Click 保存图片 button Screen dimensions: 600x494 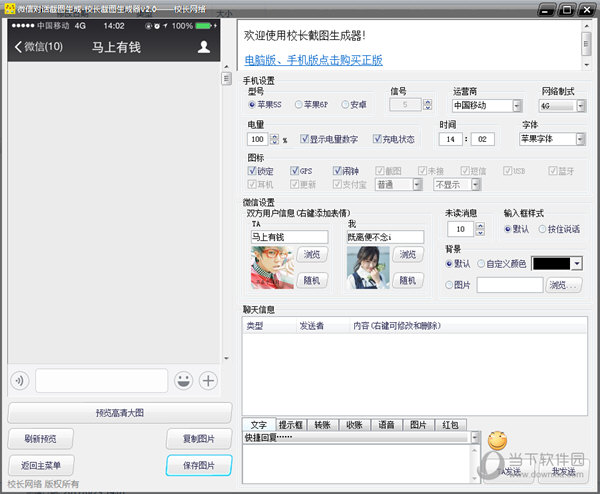click(199, 465)
